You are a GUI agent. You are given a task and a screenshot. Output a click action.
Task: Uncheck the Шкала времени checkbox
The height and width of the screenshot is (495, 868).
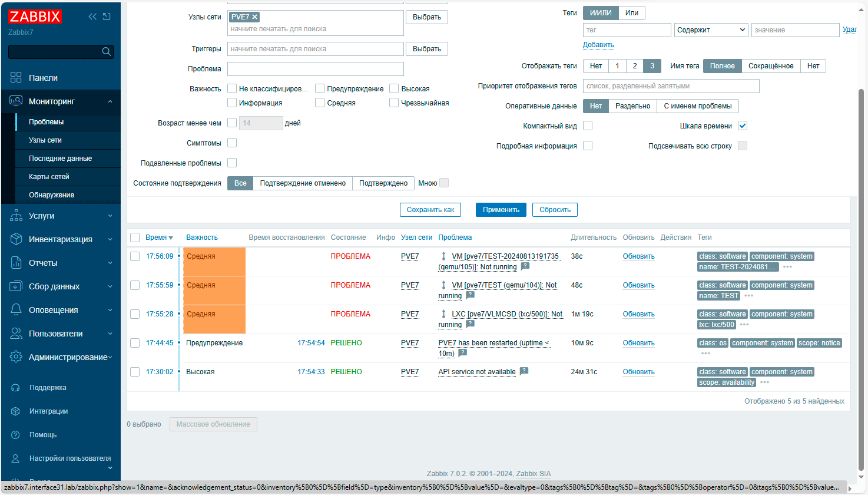click(743, 126)
